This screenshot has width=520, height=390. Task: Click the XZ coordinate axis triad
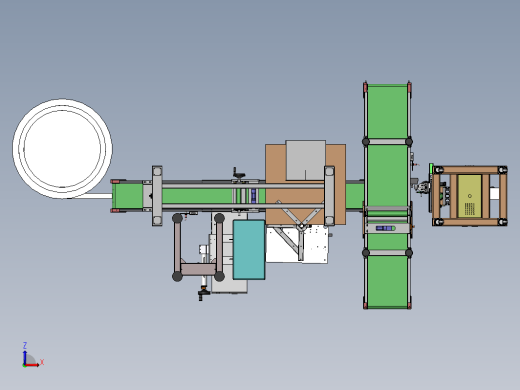point(33,355)
